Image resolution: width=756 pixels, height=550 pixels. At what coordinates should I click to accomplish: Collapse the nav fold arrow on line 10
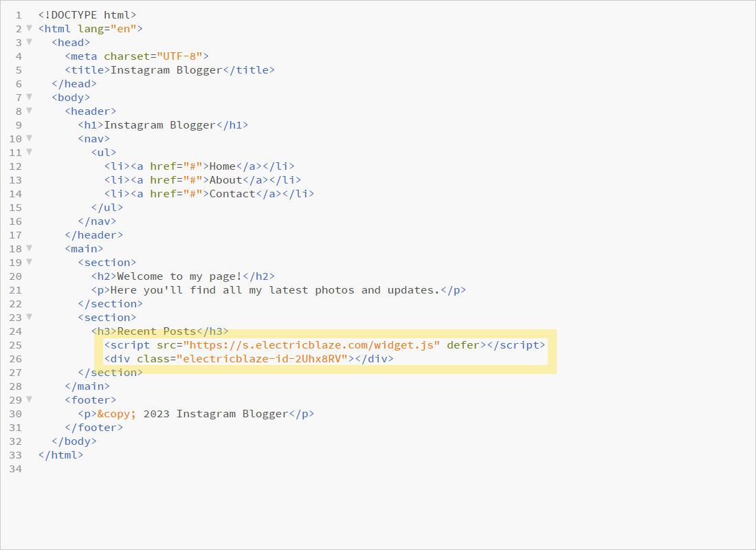pyautogui.click(x=29, y=138)
